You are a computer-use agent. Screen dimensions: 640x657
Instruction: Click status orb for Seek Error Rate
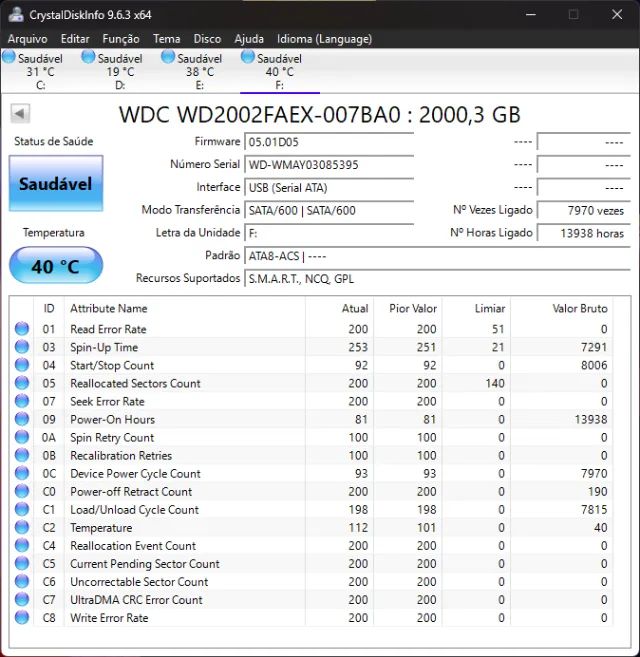22,401
